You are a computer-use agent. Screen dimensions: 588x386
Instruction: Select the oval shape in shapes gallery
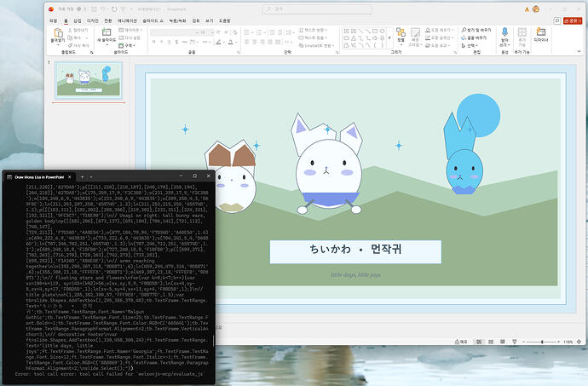click(382, 32)
